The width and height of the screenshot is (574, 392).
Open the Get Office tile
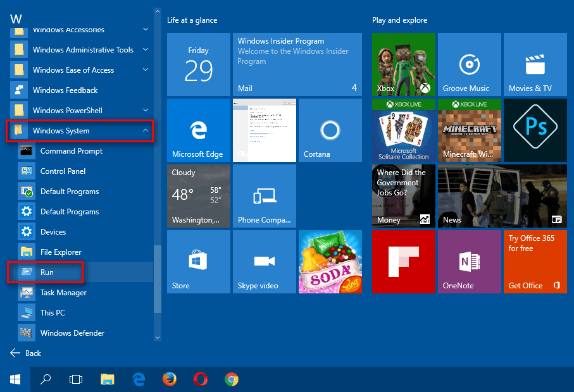click(x=535, y=262)
